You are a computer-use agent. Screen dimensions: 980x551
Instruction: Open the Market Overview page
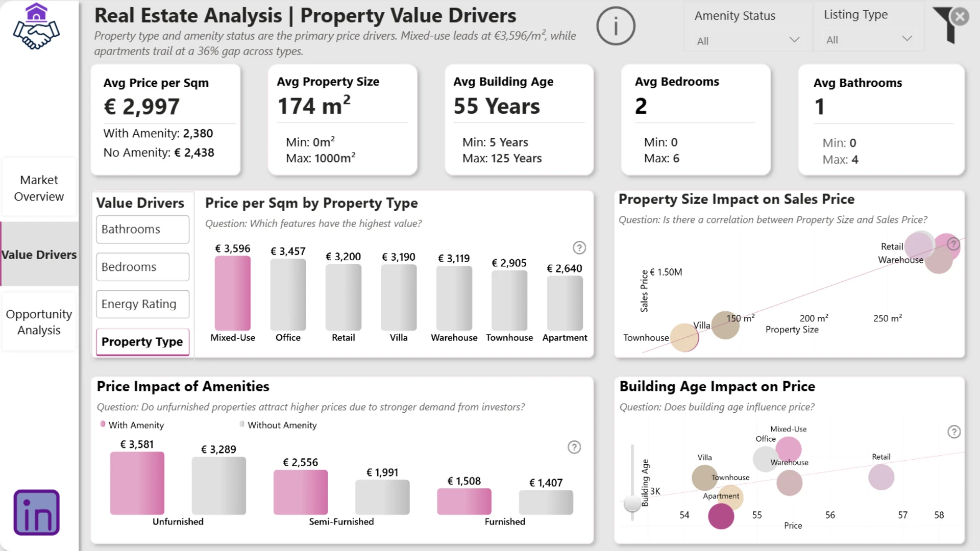coord(39,188)
